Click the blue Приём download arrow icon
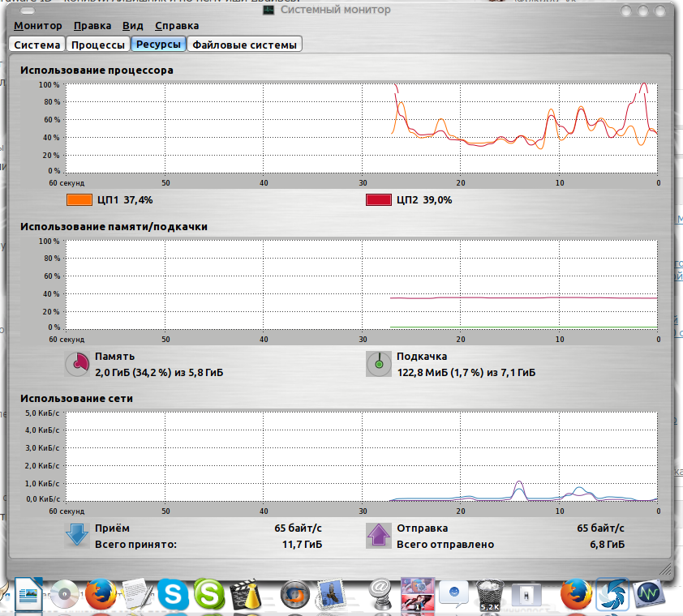 click(x=78, y=535)
